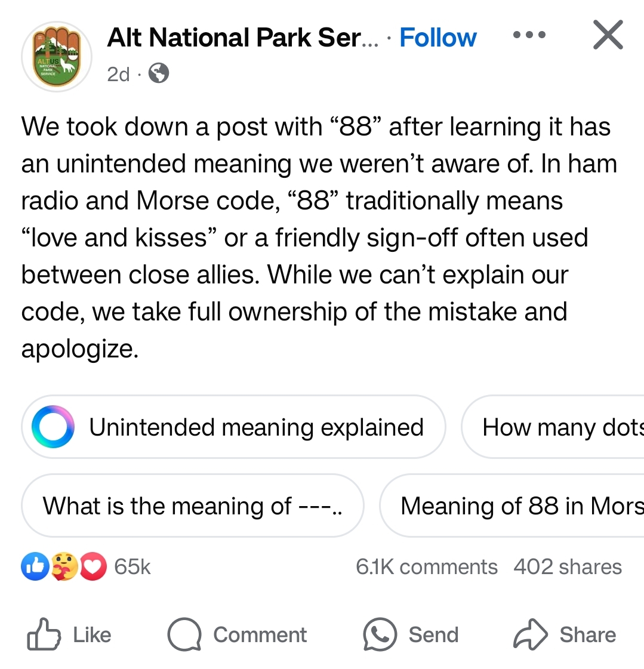Open the 6.1K comments list
644x669 pixels.
[x=427, y=567]
